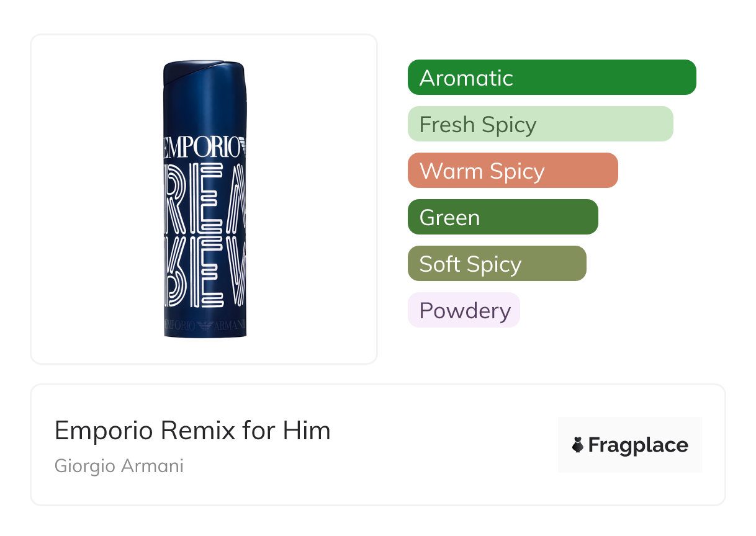Viewport: 756px width, 536px height.
Task: Click the large outlined REMIX lettering on bottle
Action: pyautogui.click(x=205, y=236)
